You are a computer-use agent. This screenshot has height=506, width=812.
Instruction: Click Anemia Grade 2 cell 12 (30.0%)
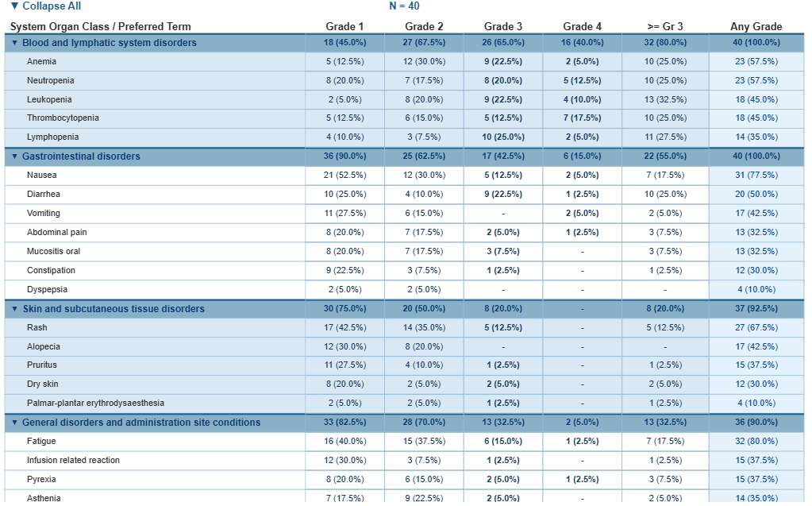coord(424,62)
